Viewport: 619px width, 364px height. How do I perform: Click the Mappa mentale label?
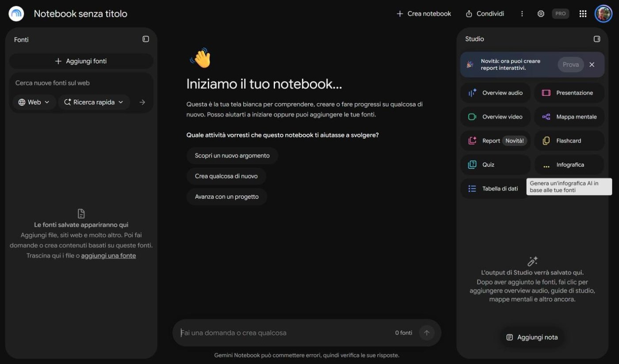click(577, 117)
